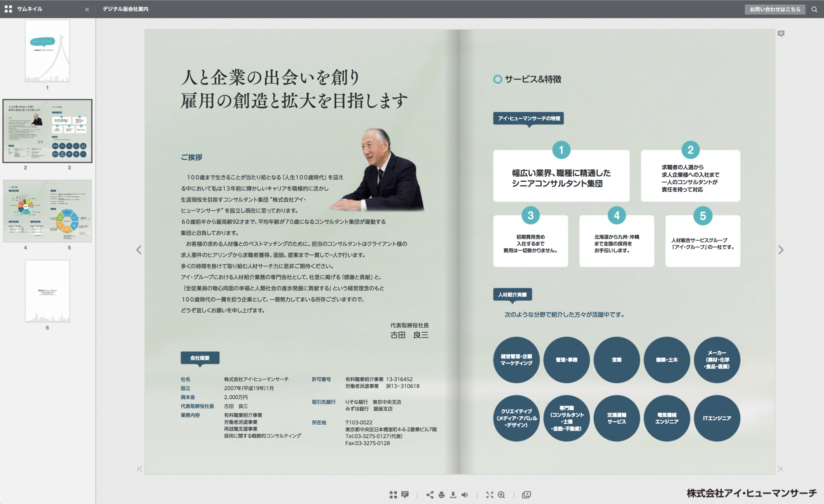This screenshot has width=824, height=504.
Task: Download the brochure via the download icon
Action: 453,495
